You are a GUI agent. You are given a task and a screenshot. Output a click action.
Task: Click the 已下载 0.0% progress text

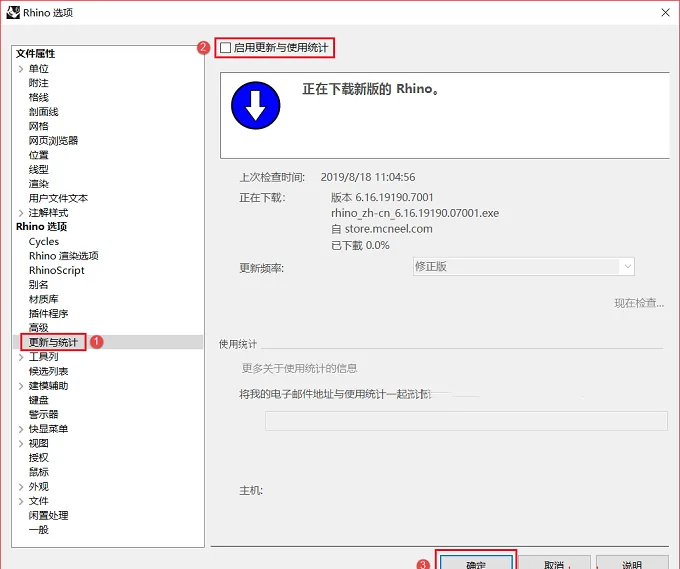360,245
